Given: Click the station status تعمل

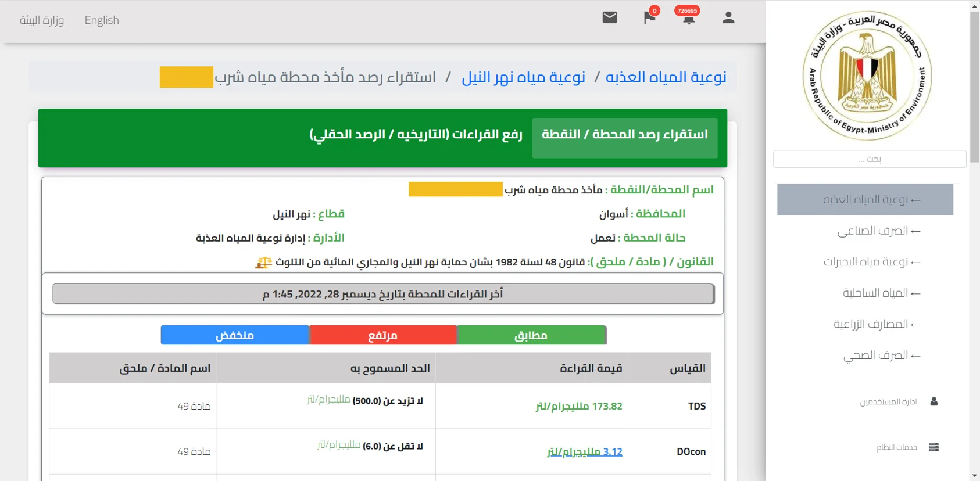Looking at the screenshot, I should (603, 238).
